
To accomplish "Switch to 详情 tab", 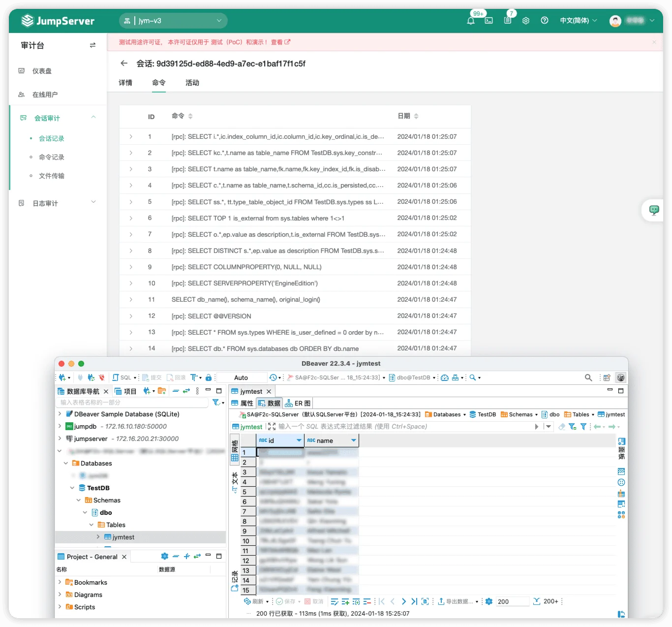I will 125,83.
